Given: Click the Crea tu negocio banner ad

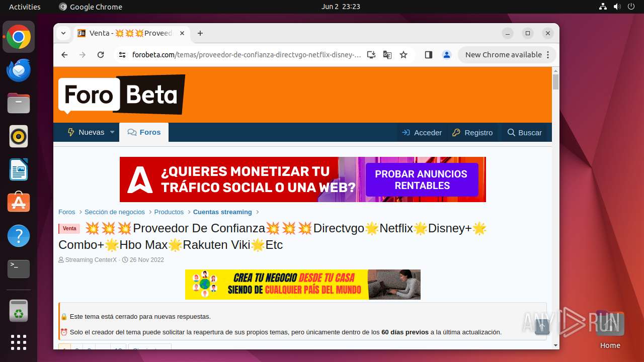Looking at the screenshot, I should pos(303,285).
